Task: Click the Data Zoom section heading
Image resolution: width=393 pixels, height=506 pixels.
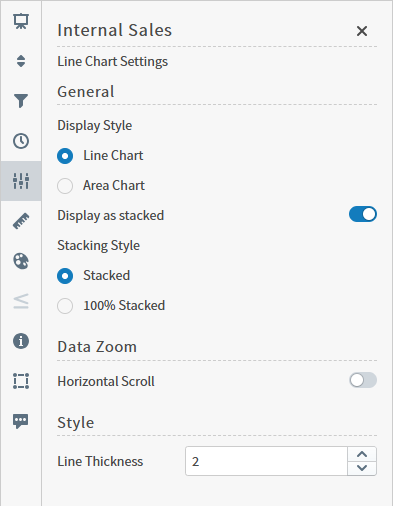Action: tap(97, 347)
